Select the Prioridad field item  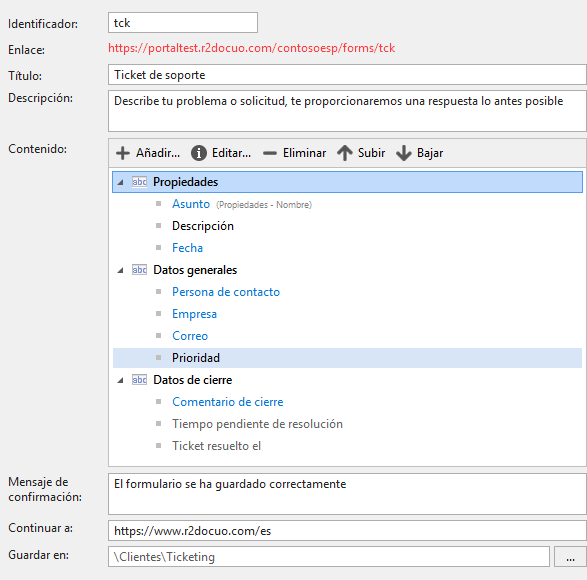[347, 358]
